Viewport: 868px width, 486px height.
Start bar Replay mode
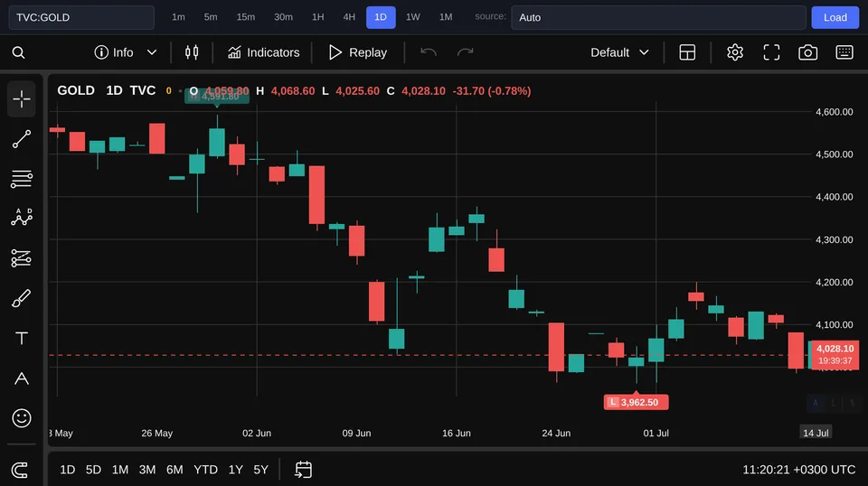(358, 52)
